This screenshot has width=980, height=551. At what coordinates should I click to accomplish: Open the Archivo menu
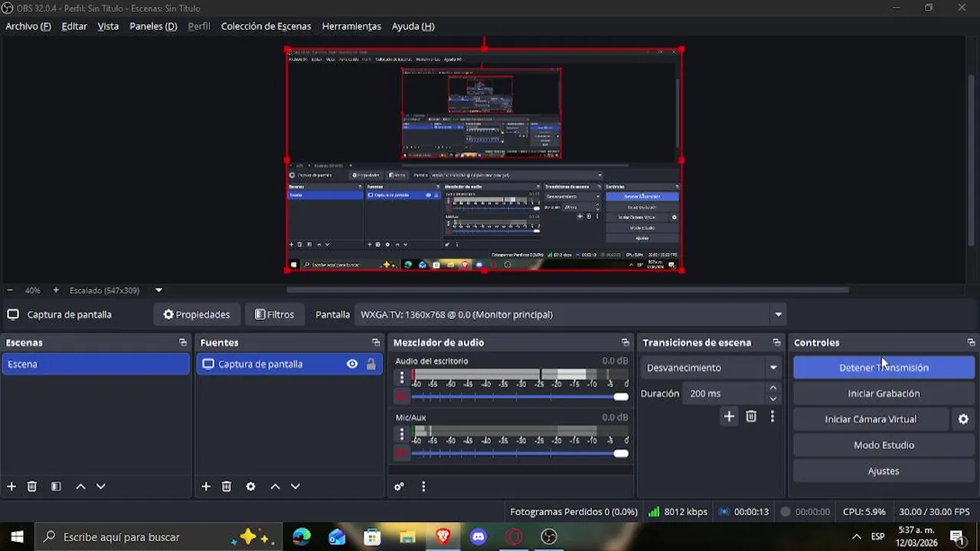click(x=28, y=26)
